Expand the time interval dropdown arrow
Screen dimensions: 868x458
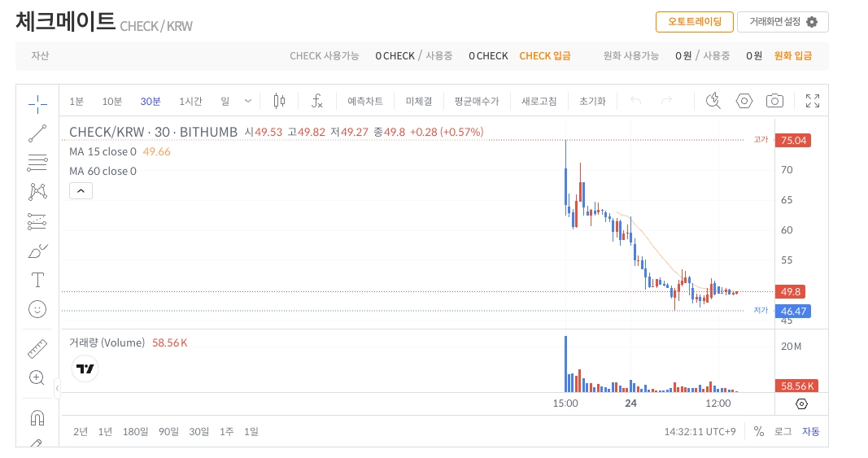pyautogui.click(x=248, y=101)
